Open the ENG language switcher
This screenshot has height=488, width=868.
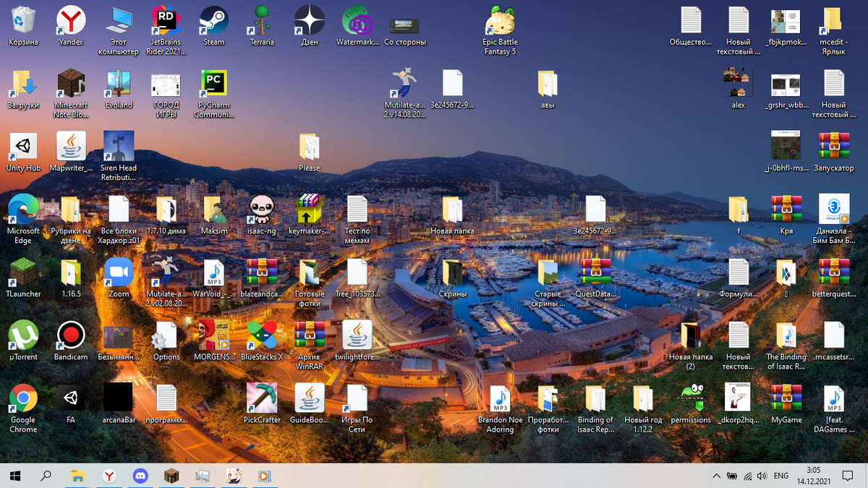pyautogui.click(x=781, y=476)
